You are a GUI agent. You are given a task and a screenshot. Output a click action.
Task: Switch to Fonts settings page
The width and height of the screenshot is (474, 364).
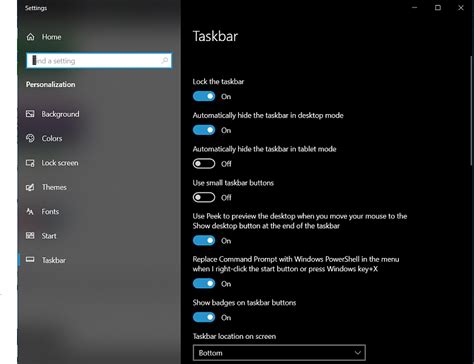click(x=50, y=212)
